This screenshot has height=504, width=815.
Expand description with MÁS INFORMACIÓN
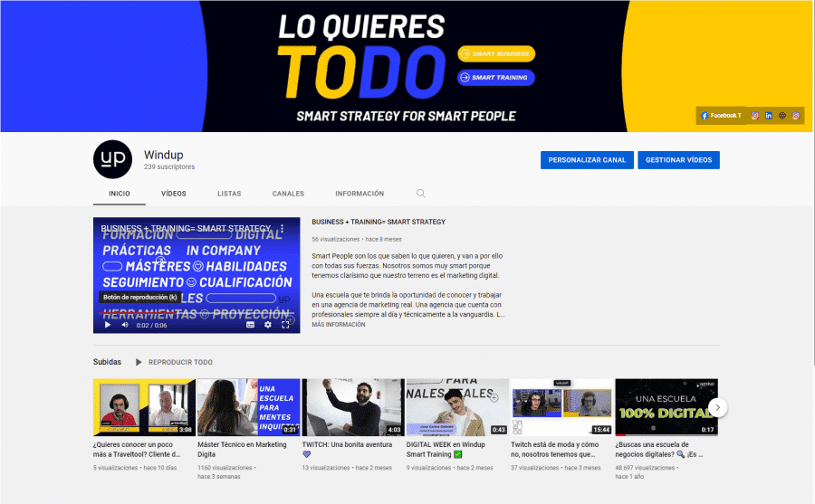click(339, 324)
